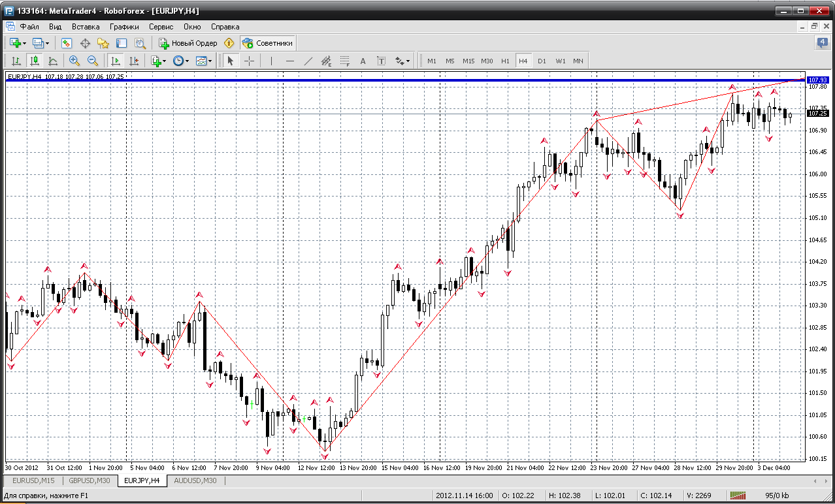Image resolution: width=835 pixels, height=504 pixels.
Task: Click the 107.25 current price label
Action: tap(817, 113)
